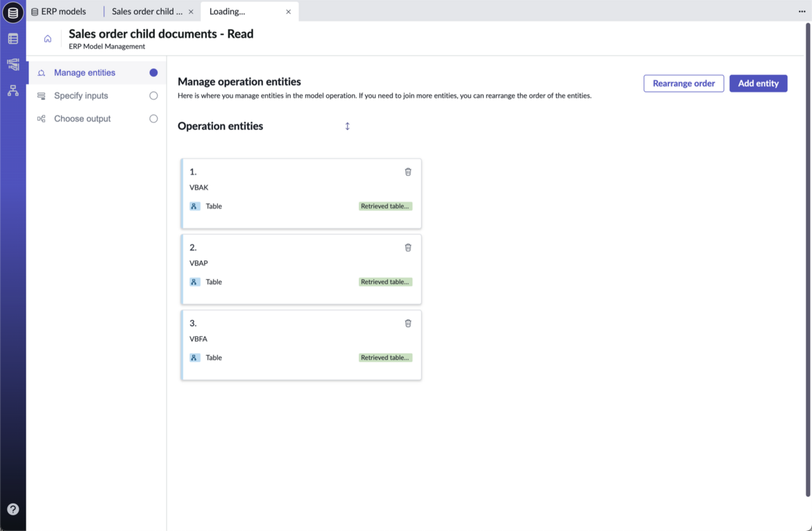
Task: Select the VBAK entity name
Action: pos(199,187)
